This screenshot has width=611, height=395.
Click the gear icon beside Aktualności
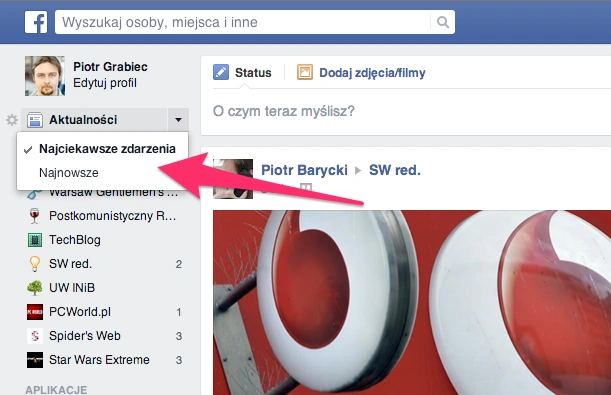coord(12,120)
